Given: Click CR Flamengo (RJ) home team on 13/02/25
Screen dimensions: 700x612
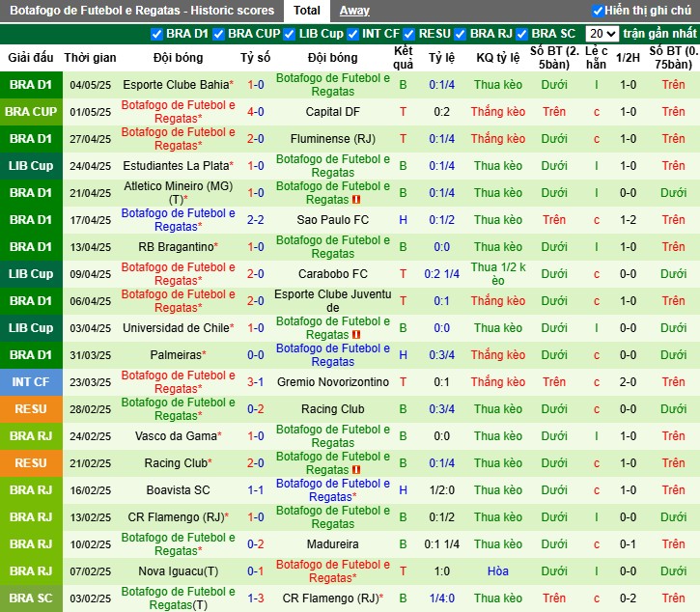Looking at the screenshot, I should tap(178, 517).
